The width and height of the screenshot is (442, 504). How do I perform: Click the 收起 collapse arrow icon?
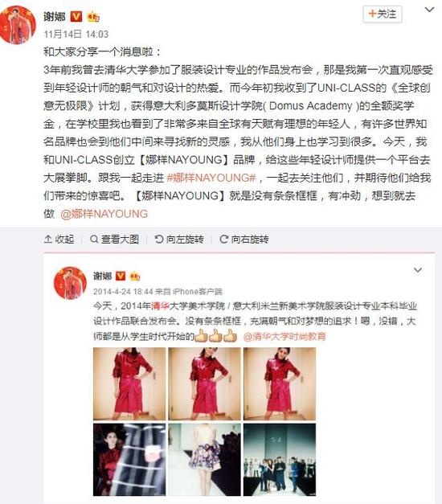[x=48, y=239]
